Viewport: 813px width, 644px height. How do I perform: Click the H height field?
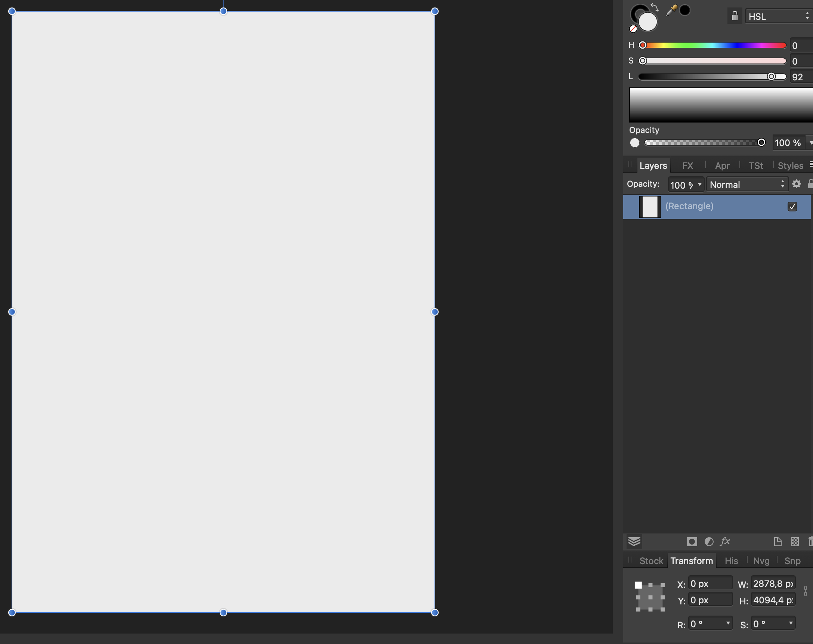773,600
